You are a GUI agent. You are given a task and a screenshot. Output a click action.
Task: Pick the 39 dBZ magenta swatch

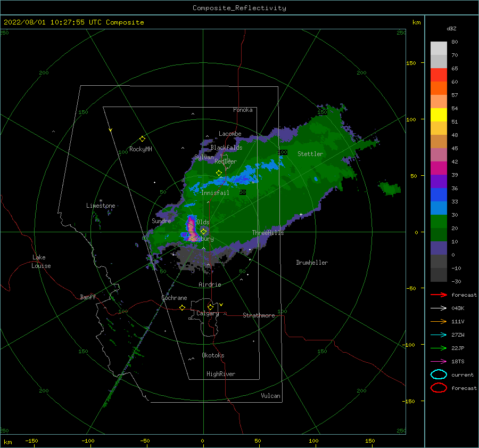coord(439,168)
